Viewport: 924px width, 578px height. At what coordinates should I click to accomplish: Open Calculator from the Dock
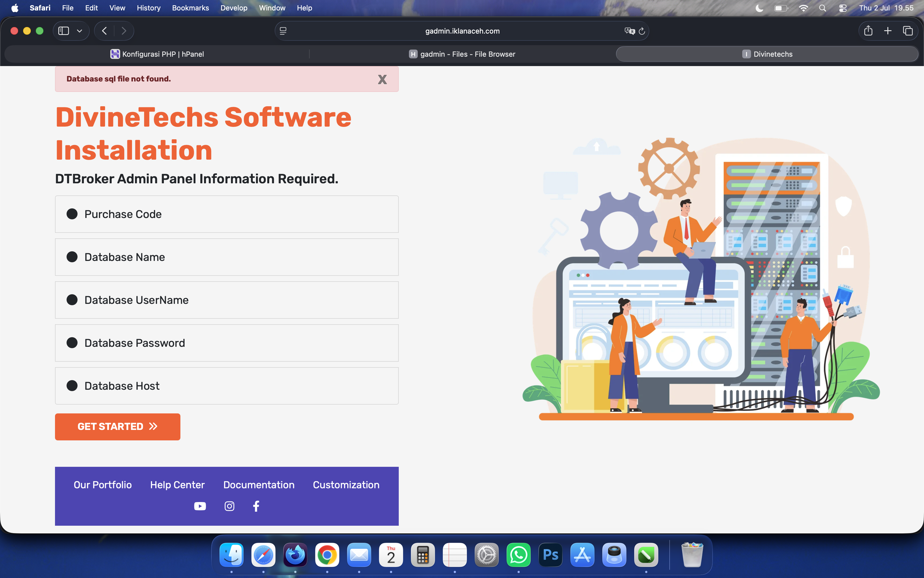tap(423, 555)
